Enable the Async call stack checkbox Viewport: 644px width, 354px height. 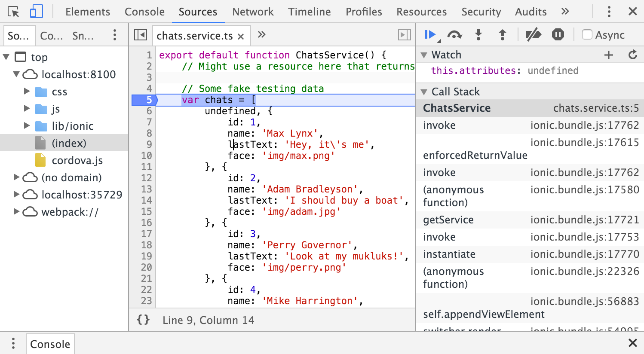(587, 35)
